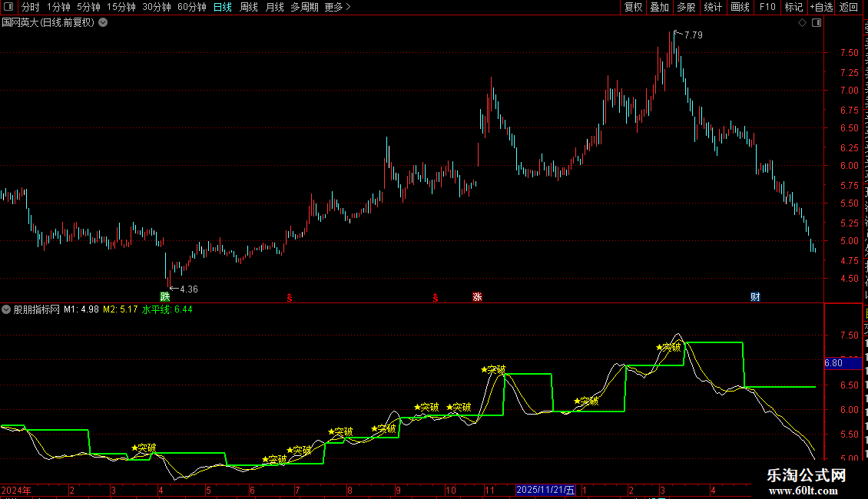Screen dimensions: 868x499
Task: Click the 水平线: 6.44 indicator value
Action: coord(167,309)
